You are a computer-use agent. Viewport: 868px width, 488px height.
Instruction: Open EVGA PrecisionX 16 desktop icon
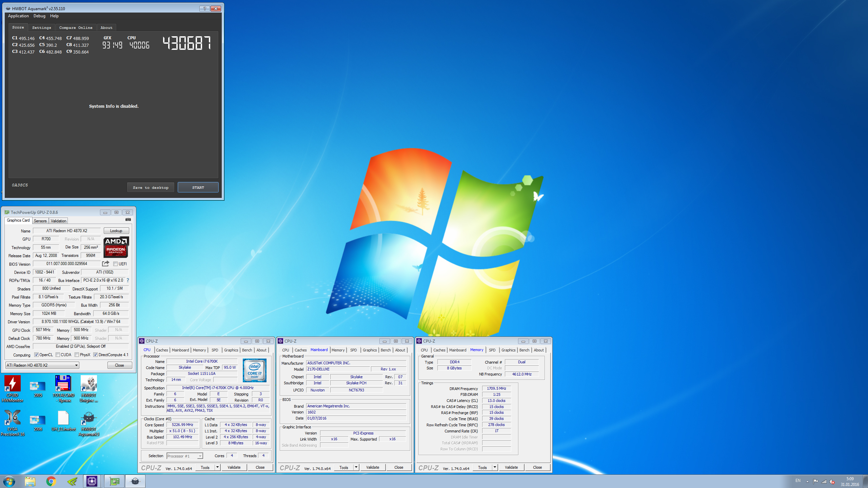(12, 423)
